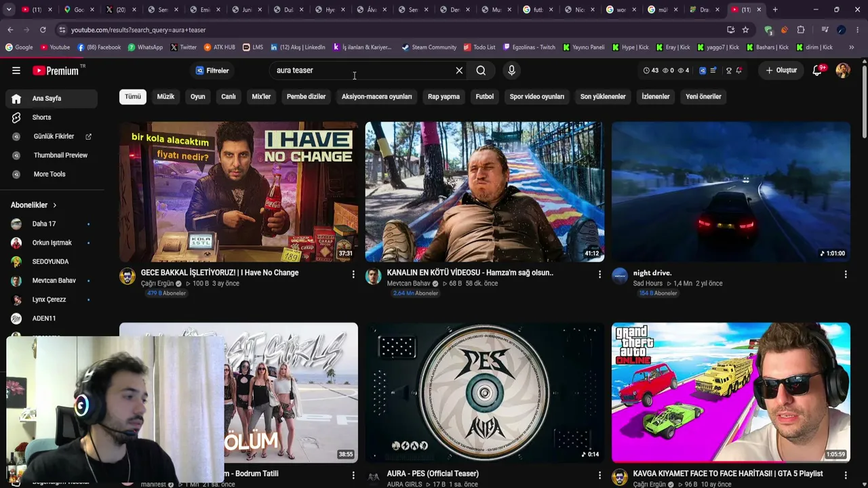Go to Ana Sayfa in the sidebar
Screen dimensions: 868x488
(x=52, y=98)
